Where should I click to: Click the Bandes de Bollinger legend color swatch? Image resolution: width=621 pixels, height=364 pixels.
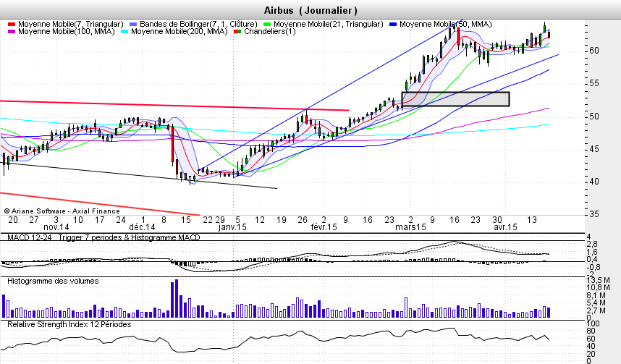coord(133,25)
